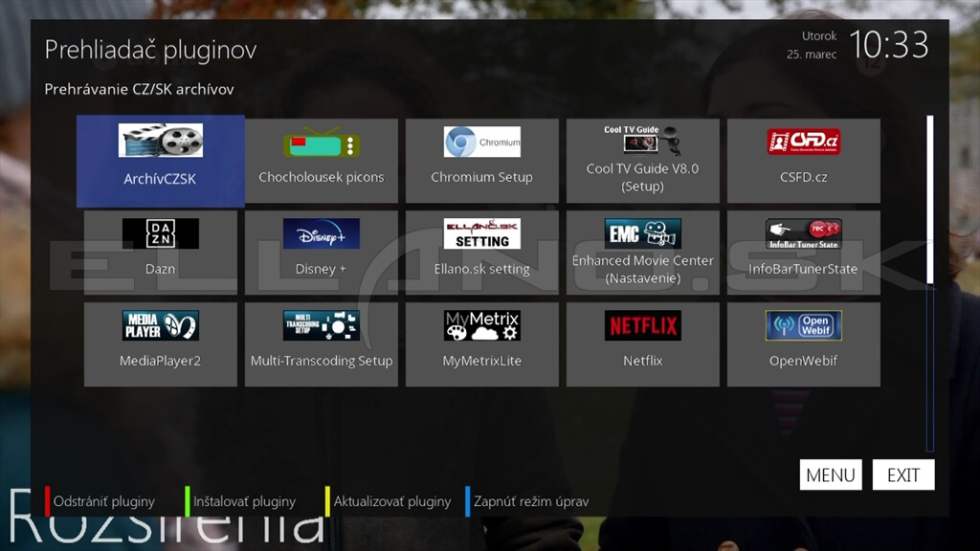Click the Multi-Transcoding Setup label

[322, 361]
